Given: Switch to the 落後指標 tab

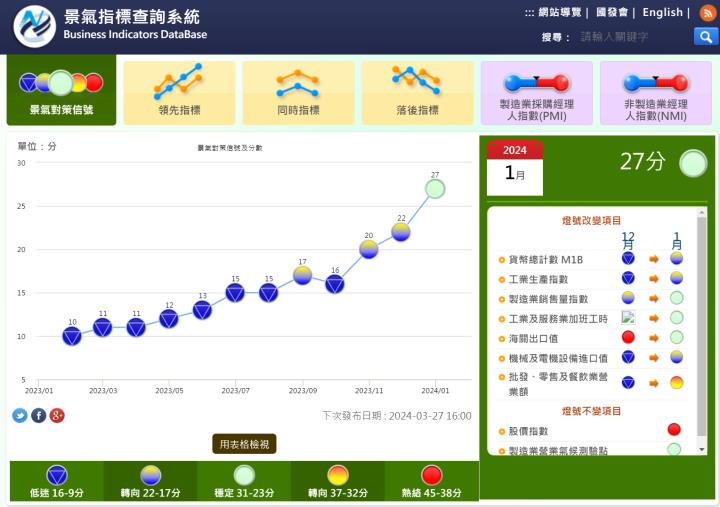Looking at the screenshot, I should coord(417,93).
